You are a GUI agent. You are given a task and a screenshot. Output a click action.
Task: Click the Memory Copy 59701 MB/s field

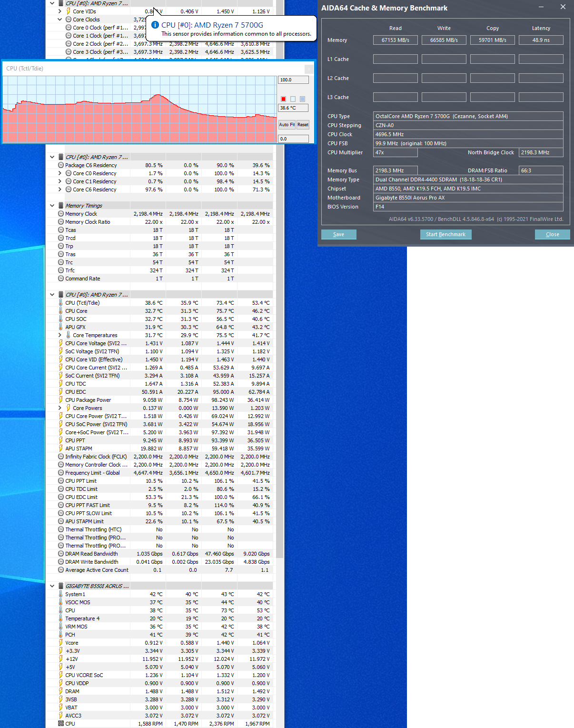tap(493, 40)
